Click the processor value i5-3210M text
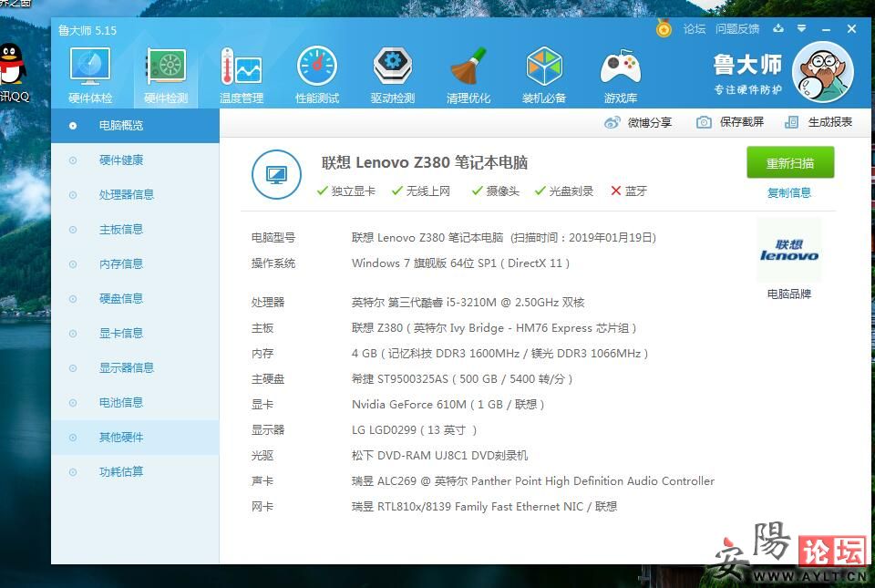This screenshot has width=875, height=588. click(x=468, y=303)
